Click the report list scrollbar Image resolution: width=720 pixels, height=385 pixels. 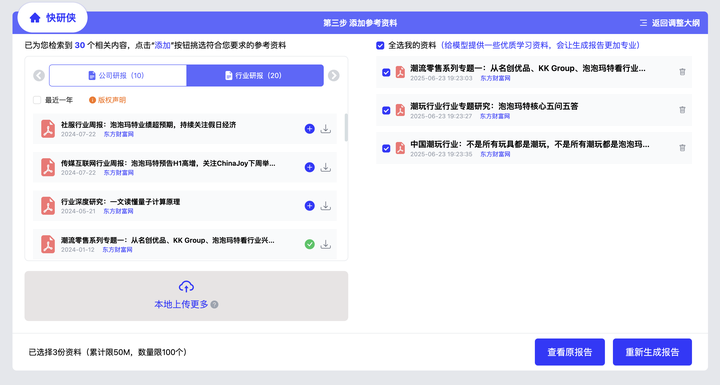pyautogui.click(x=346, y=128)
